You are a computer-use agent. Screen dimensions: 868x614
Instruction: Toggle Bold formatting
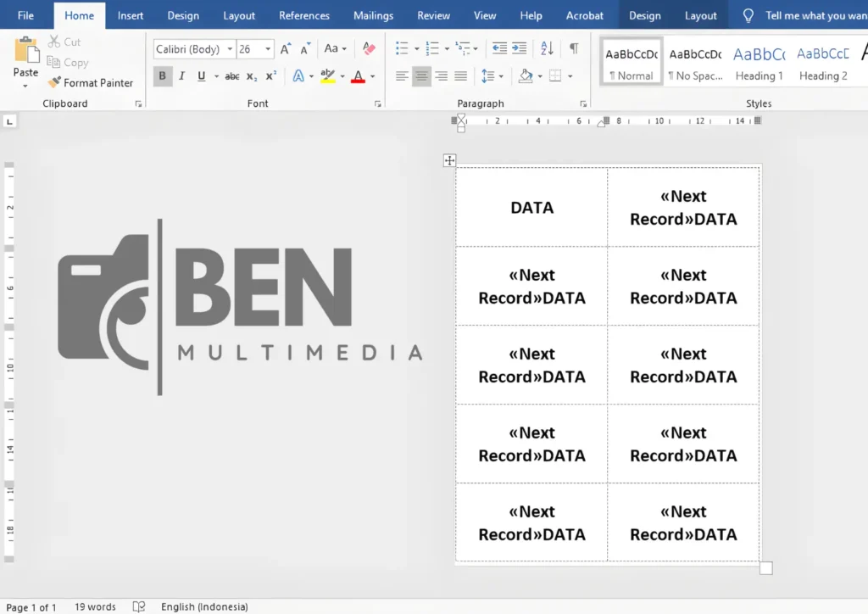coord(162,76)
